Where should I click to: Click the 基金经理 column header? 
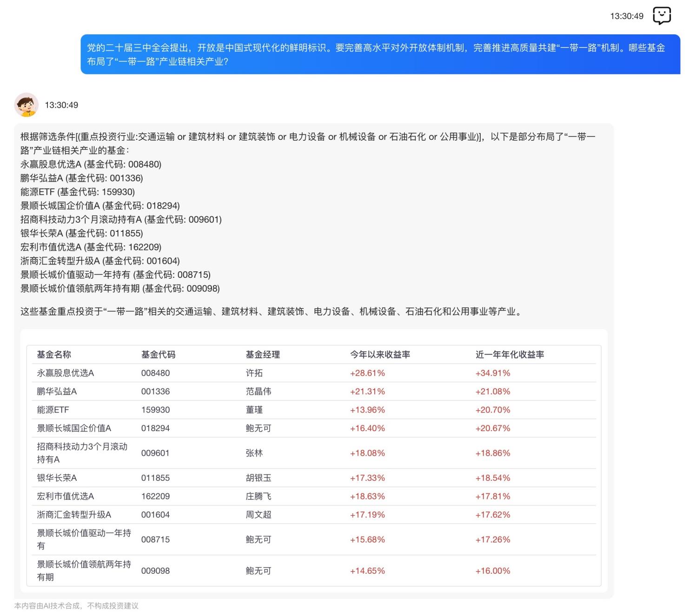(x=263, y=354)
